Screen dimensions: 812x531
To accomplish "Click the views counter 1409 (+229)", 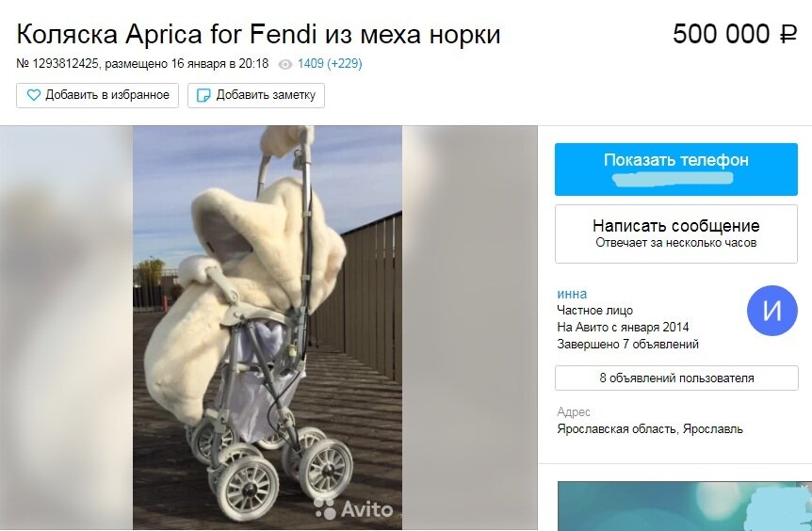I will click(330, 64).
